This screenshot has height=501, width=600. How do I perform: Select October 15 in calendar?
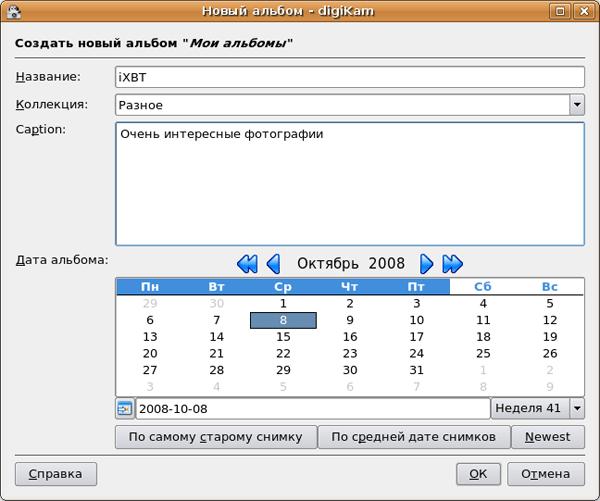[283, 337]
